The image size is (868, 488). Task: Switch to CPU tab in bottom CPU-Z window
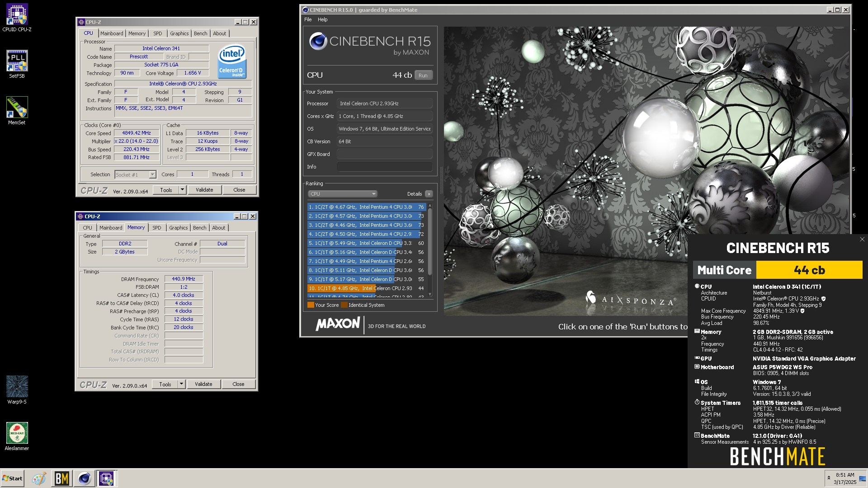(x=88, y=228)
